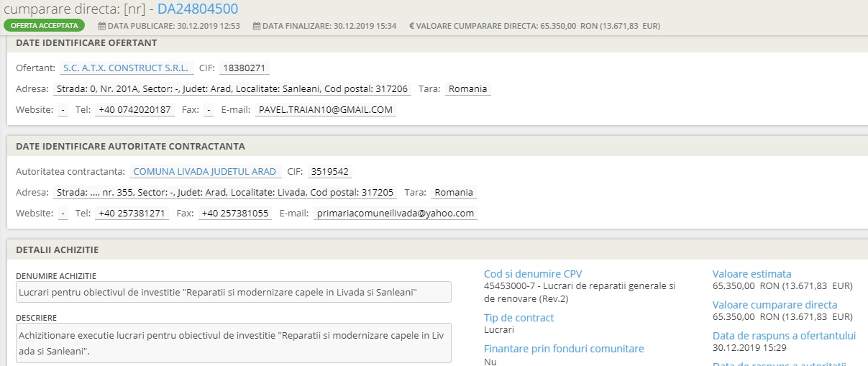This screenshot has width=868, height=366.
Task: Click the green Oferta Acceptata status badge
Action: (44, 26)
